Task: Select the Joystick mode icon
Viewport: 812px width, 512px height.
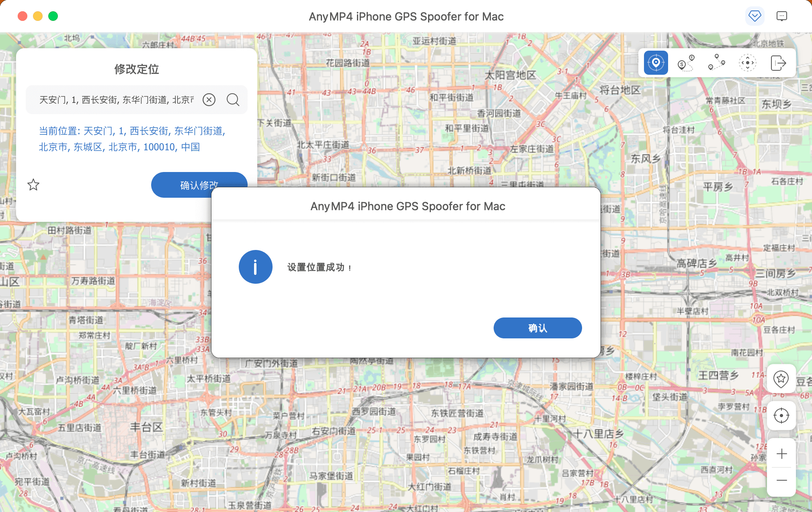Action: 747,63
